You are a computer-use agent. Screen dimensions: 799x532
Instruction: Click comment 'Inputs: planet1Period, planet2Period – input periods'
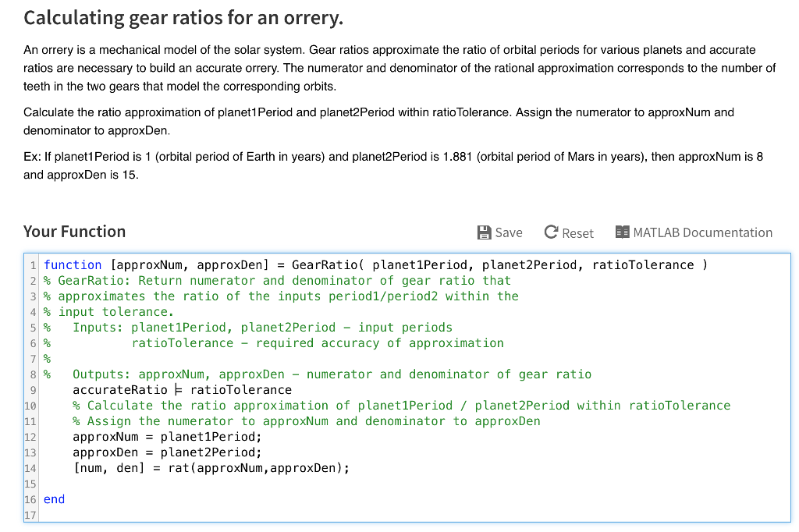[262, 327]
